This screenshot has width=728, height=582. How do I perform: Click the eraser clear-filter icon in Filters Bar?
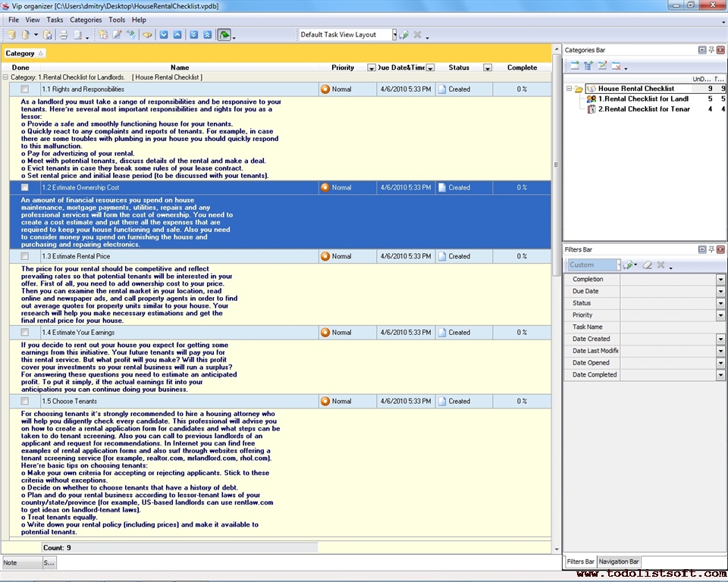[x=647, y=265]
